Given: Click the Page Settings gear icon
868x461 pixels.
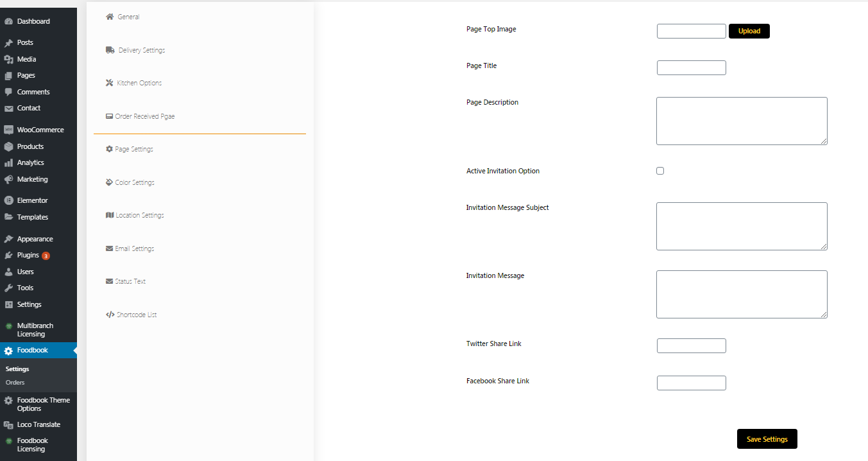Looking at the screenshot, I should coord(109,149).
